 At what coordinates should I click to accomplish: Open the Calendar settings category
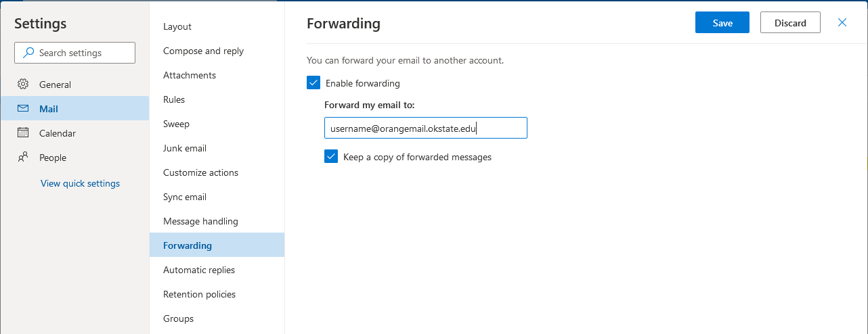click(74, 133)
